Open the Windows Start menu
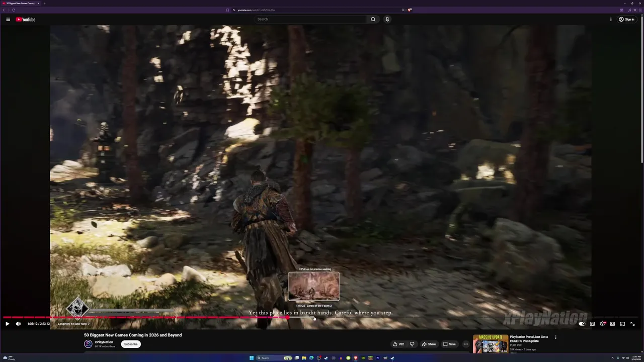The image size is (644, 362). point(252,358)
